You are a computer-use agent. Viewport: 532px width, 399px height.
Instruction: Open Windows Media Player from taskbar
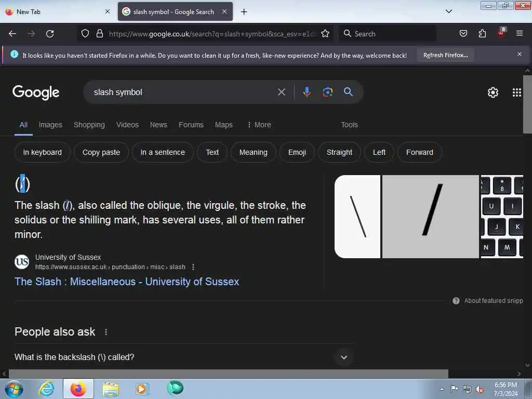click(142, 389)
